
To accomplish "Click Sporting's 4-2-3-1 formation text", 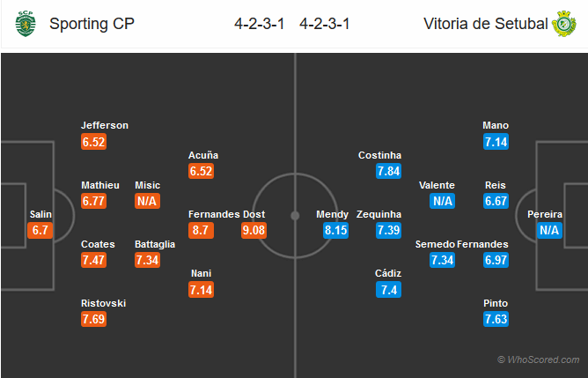I will click(x=260, y=24).
